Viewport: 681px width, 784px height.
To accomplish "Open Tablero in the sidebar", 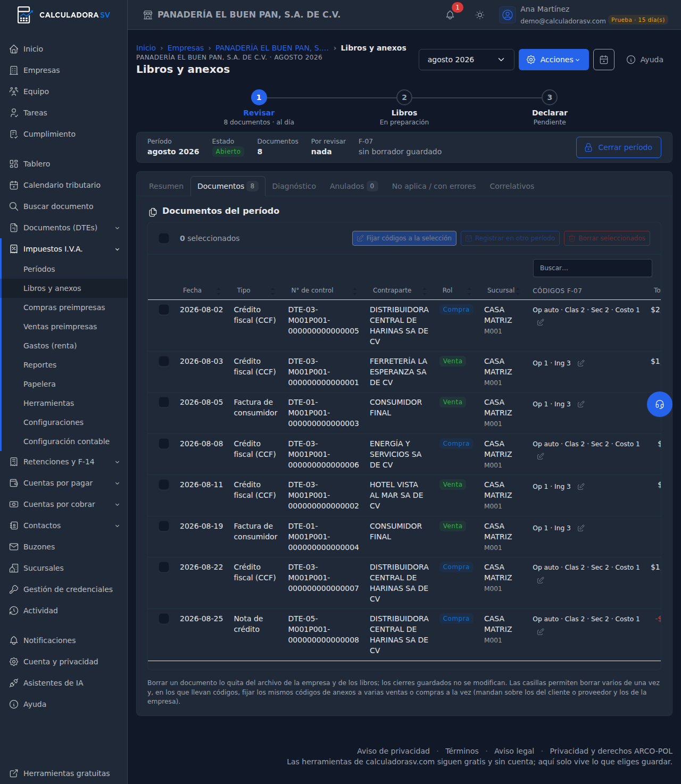I will 64,164.
